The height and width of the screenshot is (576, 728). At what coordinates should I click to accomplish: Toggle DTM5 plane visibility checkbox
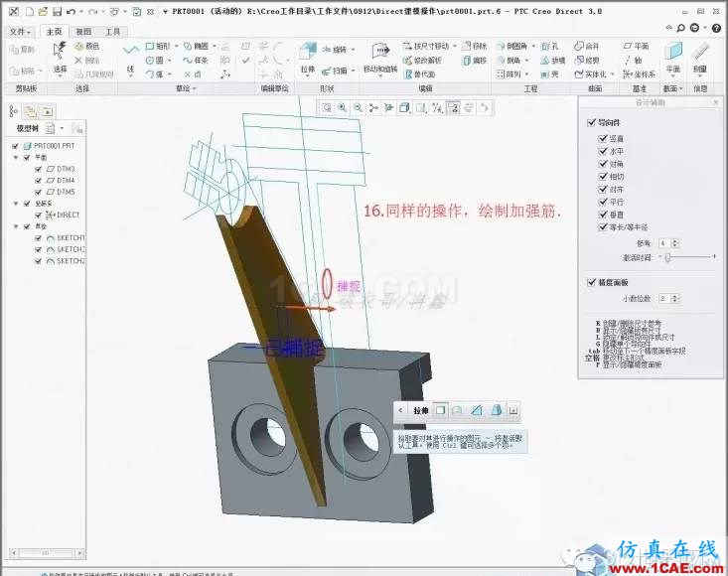point(38,192)
